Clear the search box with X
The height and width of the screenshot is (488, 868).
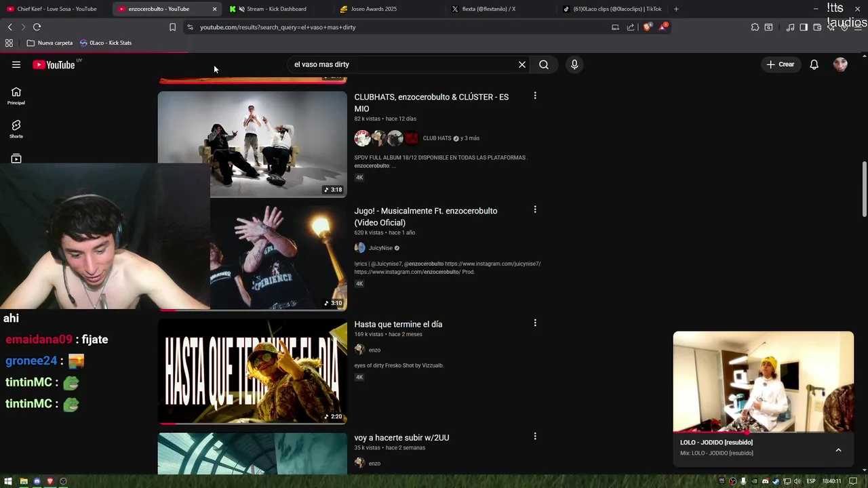tap(522, 64)
